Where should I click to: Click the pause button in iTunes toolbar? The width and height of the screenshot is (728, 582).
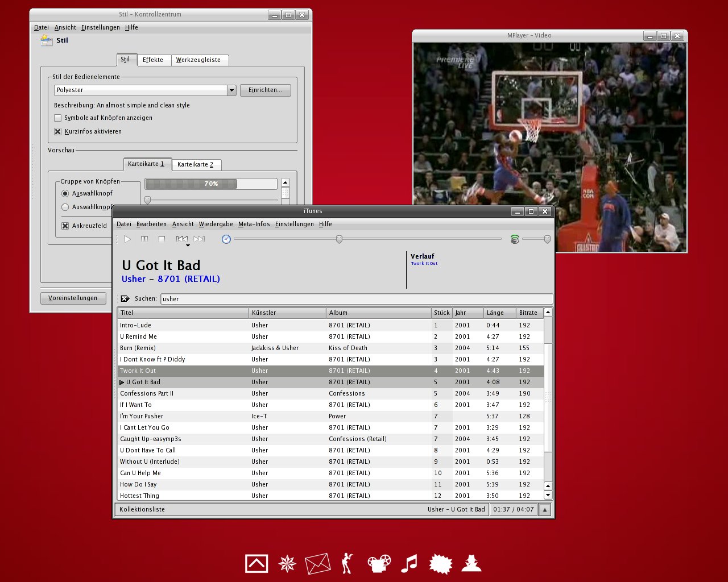tap(144, 239)
